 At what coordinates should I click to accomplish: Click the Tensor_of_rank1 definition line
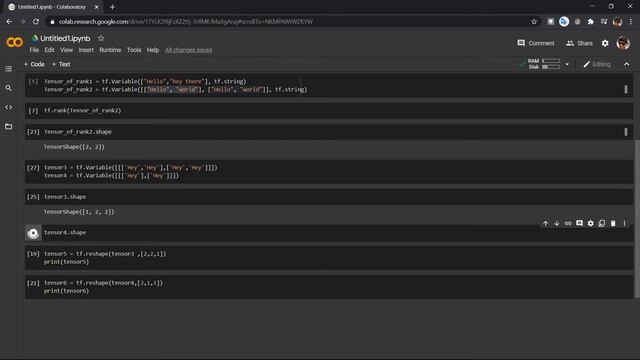(x=145, y=82)
